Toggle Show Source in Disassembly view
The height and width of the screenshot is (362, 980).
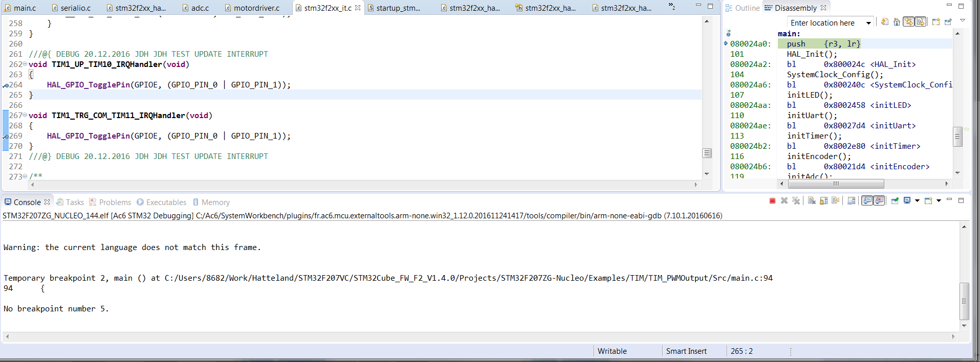pos(920,22)
